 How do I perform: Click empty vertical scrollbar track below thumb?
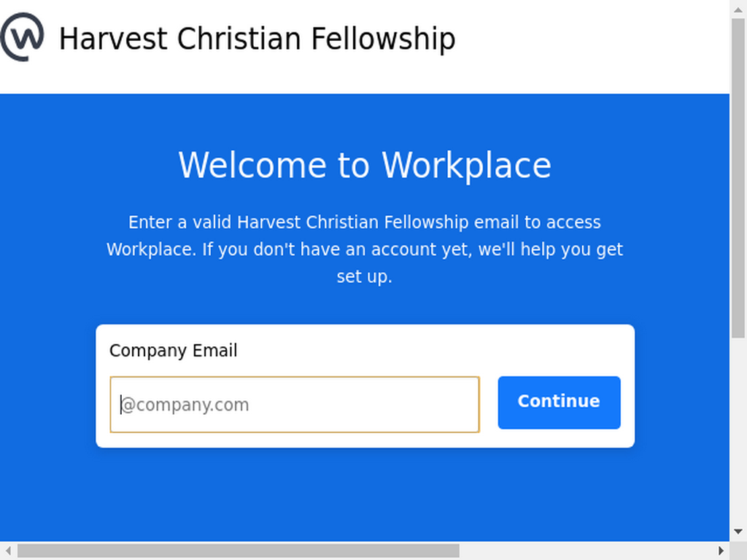(738, 431)
